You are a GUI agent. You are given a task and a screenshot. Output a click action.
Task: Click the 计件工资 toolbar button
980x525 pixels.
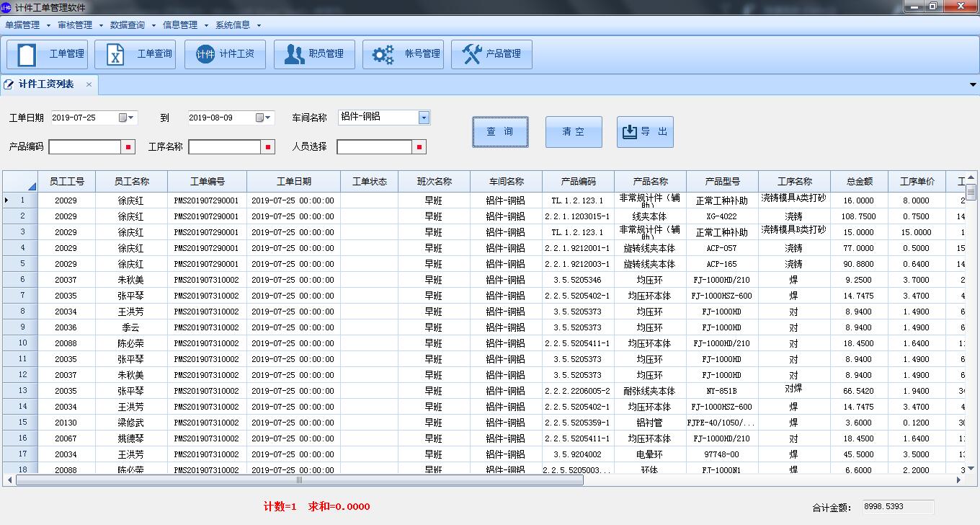pos(225,54)
